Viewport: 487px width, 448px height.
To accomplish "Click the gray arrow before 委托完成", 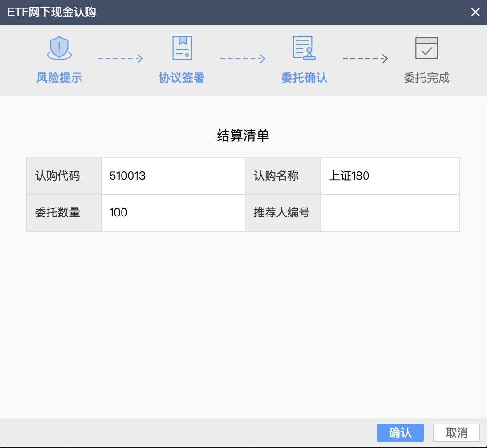I will (x=365, y=59).
